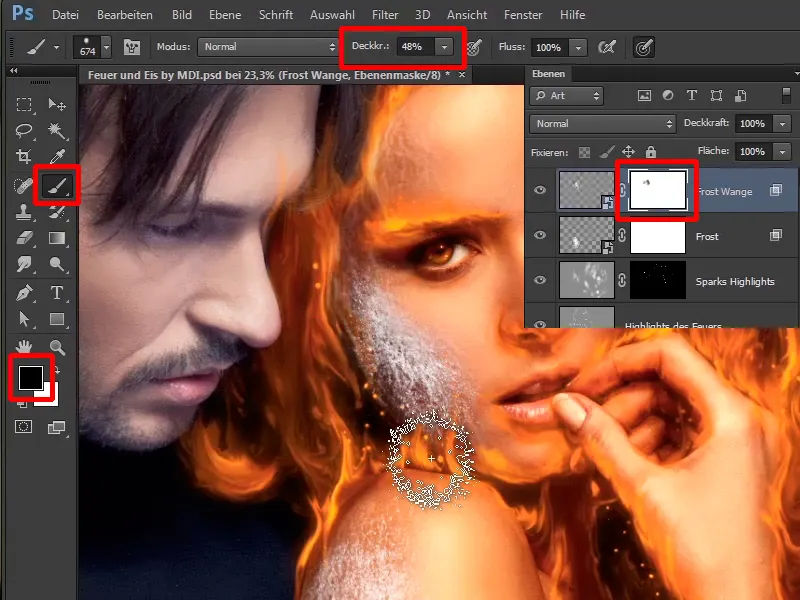Select the Magic Wand tool
The image size is (800, 600).
click(x=57, y=131)
